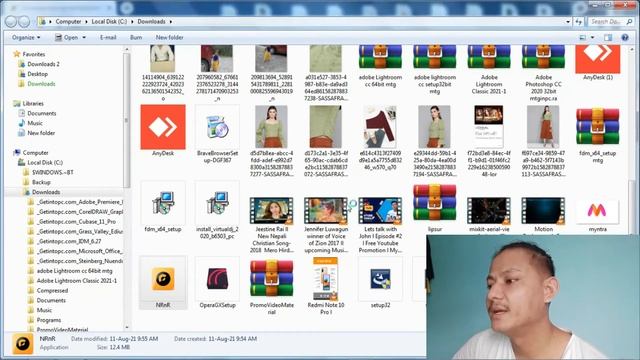Select Lets talk with John Episode #2 video
The height and width of the screenshot is (360, 640).
[x=380, y=211]
